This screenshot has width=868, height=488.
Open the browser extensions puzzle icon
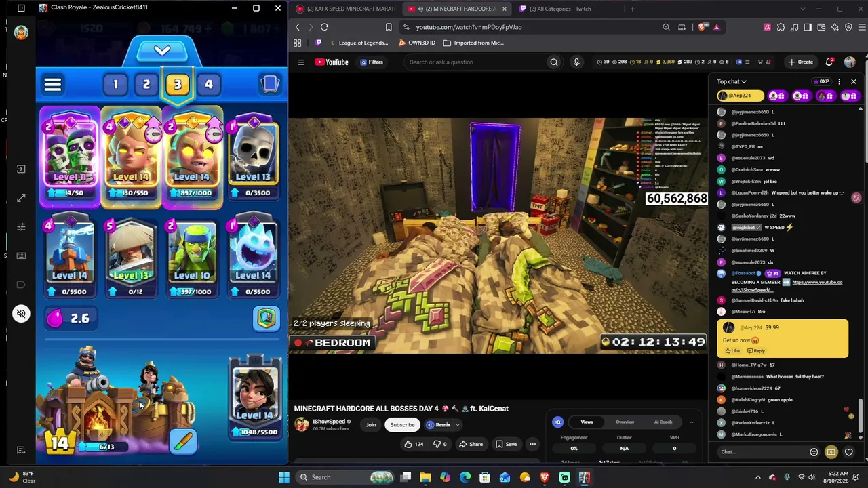781,27
